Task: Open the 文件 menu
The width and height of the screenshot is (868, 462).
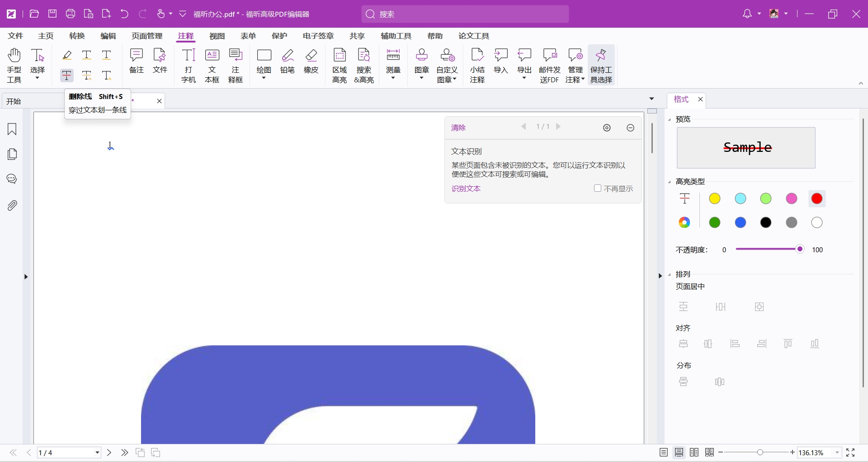Action: [15, 36]
